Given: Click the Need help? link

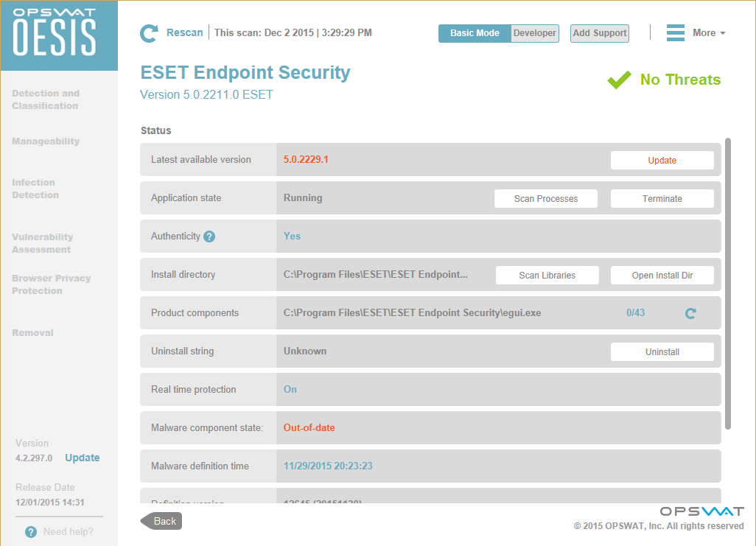Looking at the screenshot, I should [x=68, y=531].
